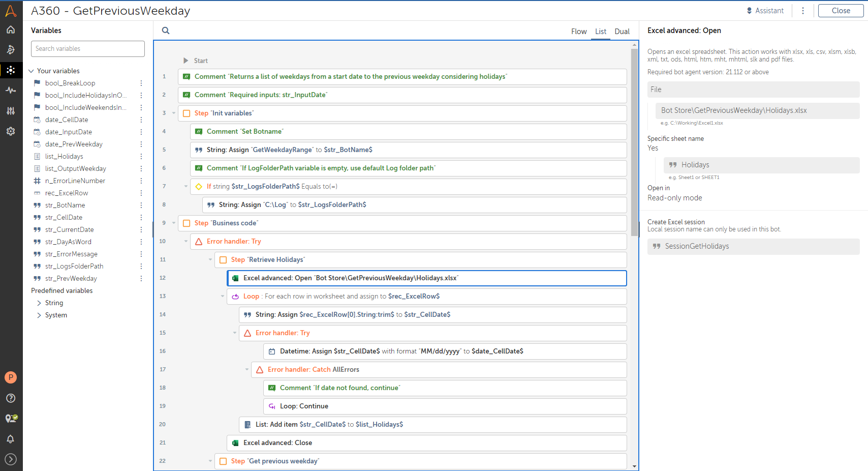
Task: Open the three-dot menu next to bool_BreakLoop
Action: (141, 83)
